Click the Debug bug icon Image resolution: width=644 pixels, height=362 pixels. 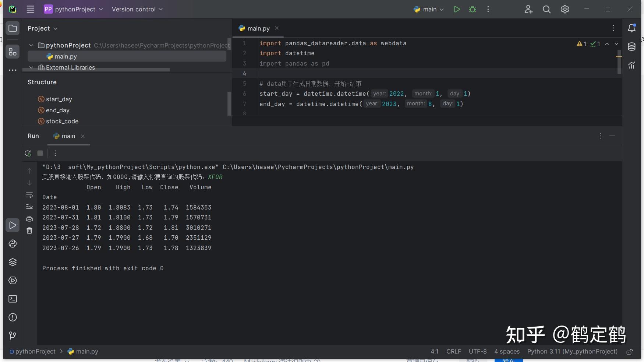(473, 10)
